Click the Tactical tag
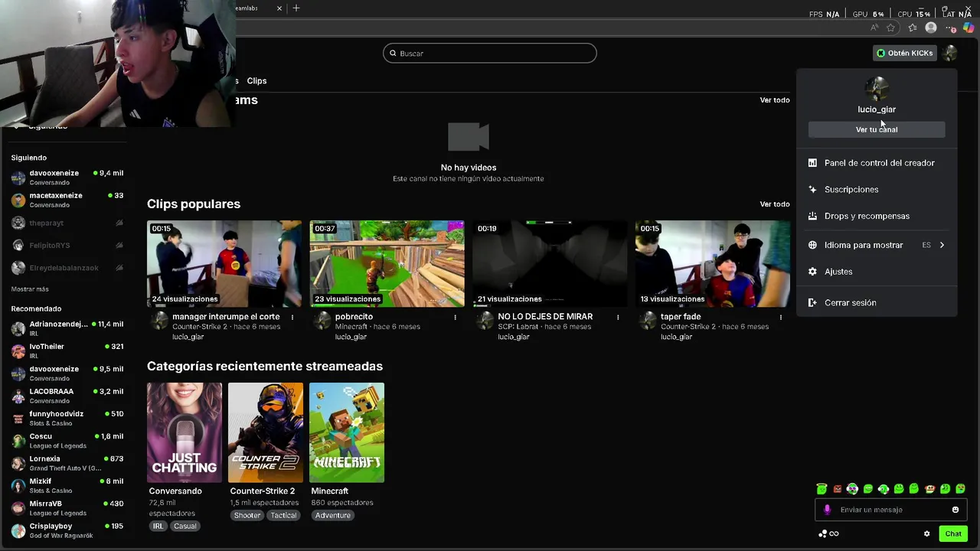The height and width of the screenshot is (551, 980). click(283, 516)
